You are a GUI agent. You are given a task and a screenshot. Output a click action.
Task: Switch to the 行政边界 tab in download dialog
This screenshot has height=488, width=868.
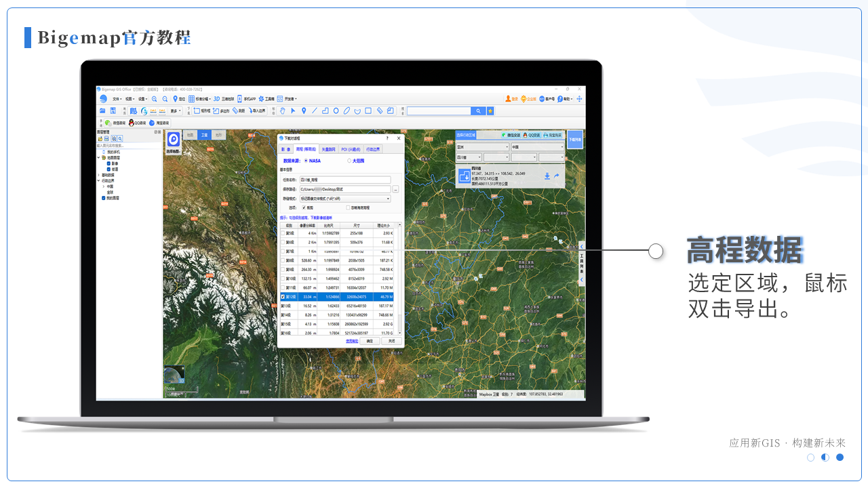coord(373,149)
